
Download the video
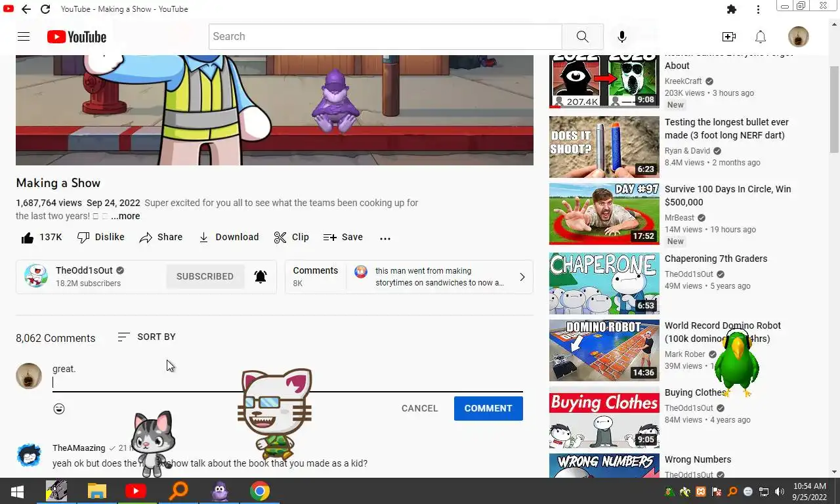[x=228, y=238]
